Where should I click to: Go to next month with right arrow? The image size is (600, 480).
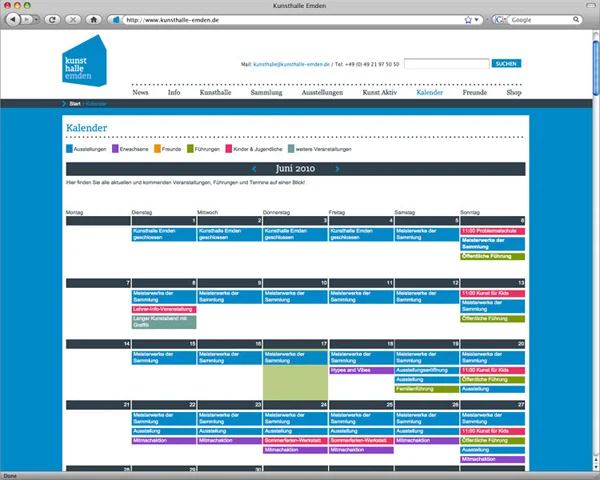coord(337,169)
